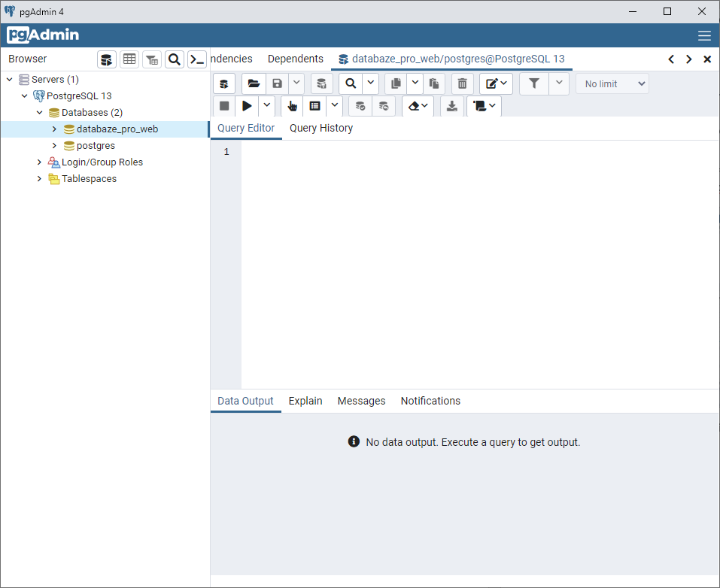Click the Filter funnel icon
720x588 pixels.
(534, 83)
